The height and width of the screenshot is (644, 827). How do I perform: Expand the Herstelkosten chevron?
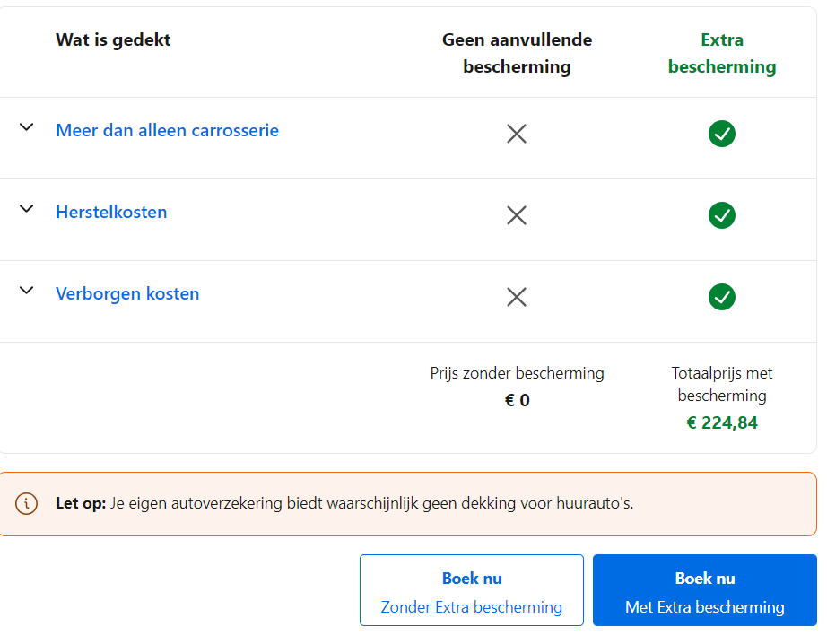tap(27, 209)
